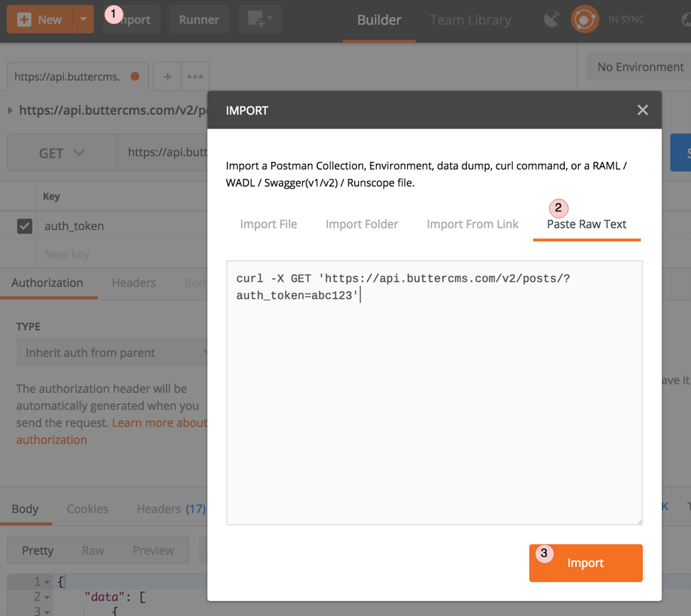
Task: Open the No Environment dropdown
Action: pos(640,67)
